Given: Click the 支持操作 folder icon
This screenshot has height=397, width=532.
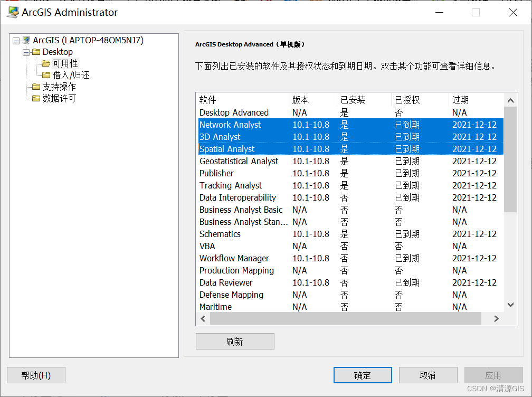Looking at the screenshot, I should click(36, 87).
